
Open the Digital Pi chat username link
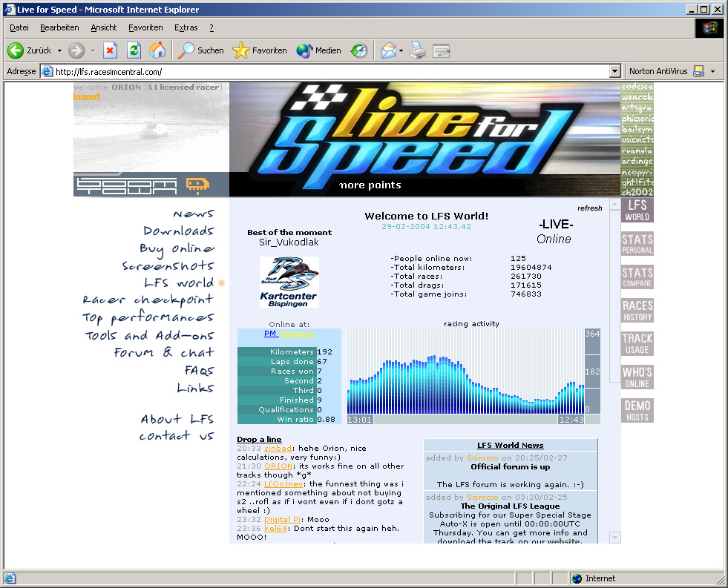[x=282, y=519]
